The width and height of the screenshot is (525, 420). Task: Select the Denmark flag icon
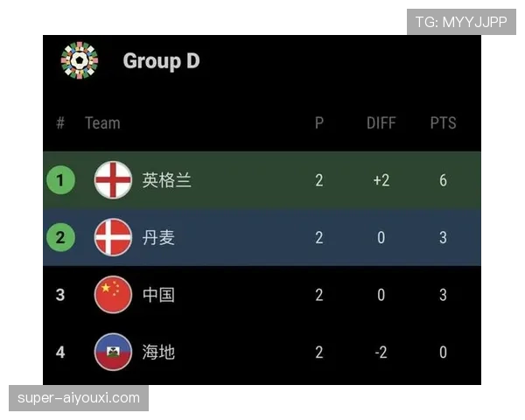(x=113, y=237)
